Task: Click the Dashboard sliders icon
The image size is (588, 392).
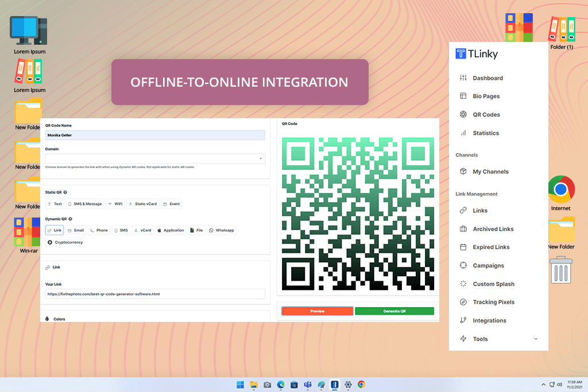Action: click(463, 78)
